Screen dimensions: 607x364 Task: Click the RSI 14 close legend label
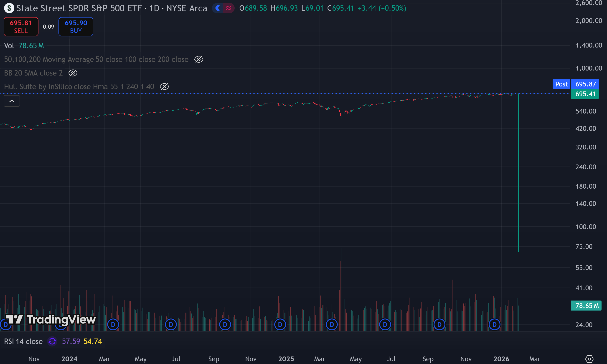[23, 341]
